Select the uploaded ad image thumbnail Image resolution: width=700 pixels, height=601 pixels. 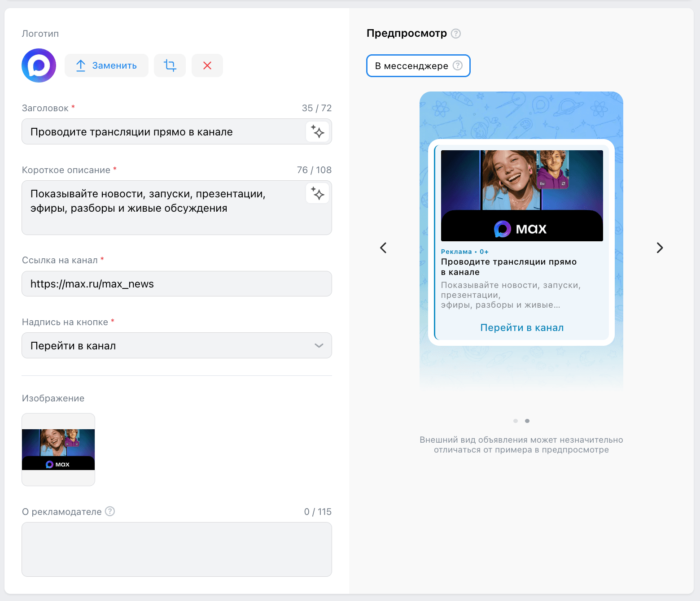58,449
